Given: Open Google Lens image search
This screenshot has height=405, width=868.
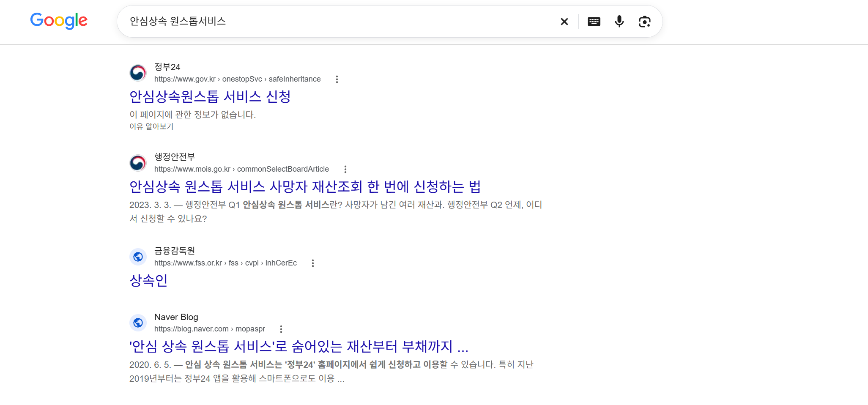Looking at the screenshot, I should pyautogui.click(x=644, y=22).
